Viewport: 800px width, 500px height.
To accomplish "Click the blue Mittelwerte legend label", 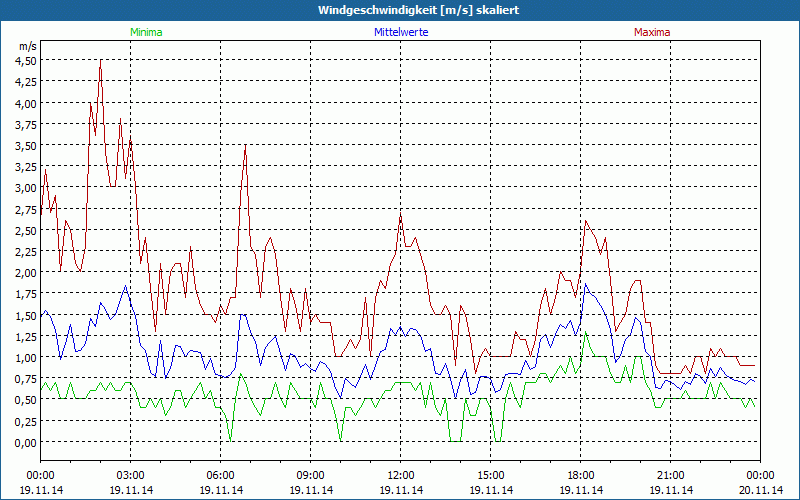I will [x=401, y=32].
